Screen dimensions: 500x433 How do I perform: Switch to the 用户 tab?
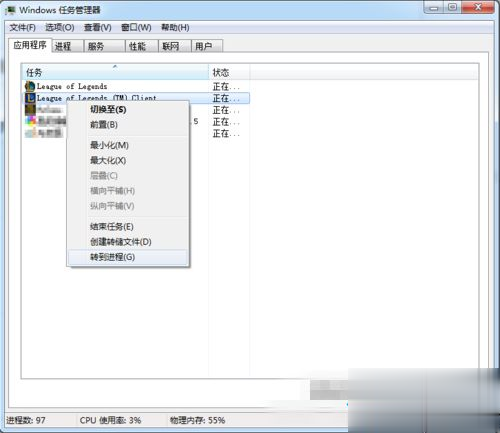(207, 46)
